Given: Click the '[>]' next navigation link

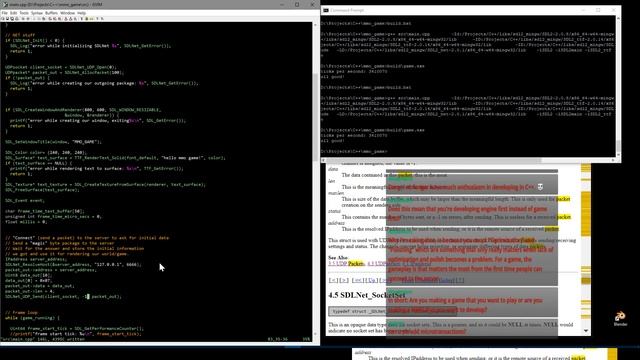Looking at the screenshot, I should (x=344, y=280).
